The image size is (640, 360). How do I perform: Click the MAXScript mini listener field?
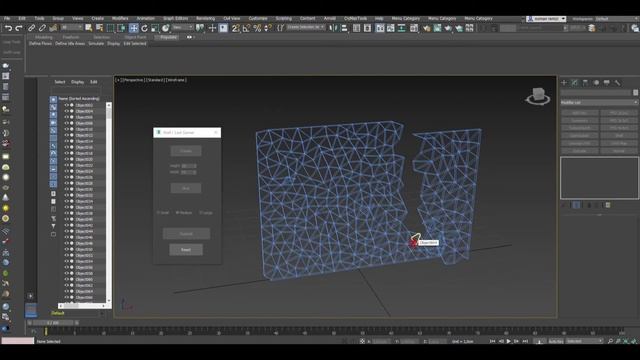18,341
